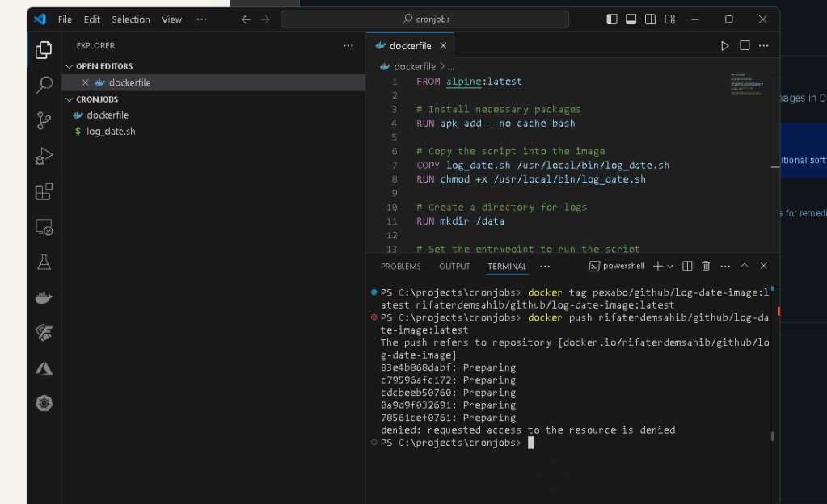827x504 pixels.
Task: Click the cronjobs command center search box
Action: pos(425,19)
